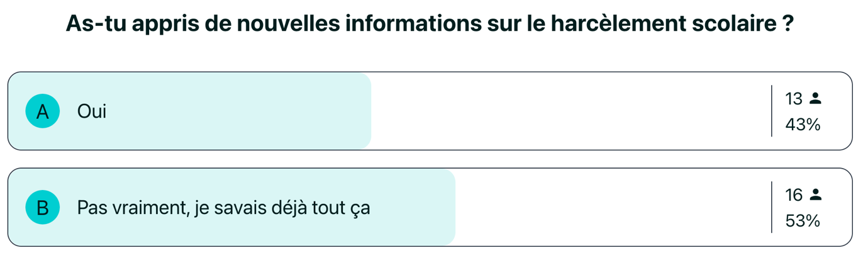Image resolution: width=868 pixels, height=258 pixels.
Task: Click the teal A letter badge
Action: pyautogui.click(x=42, y=111)
